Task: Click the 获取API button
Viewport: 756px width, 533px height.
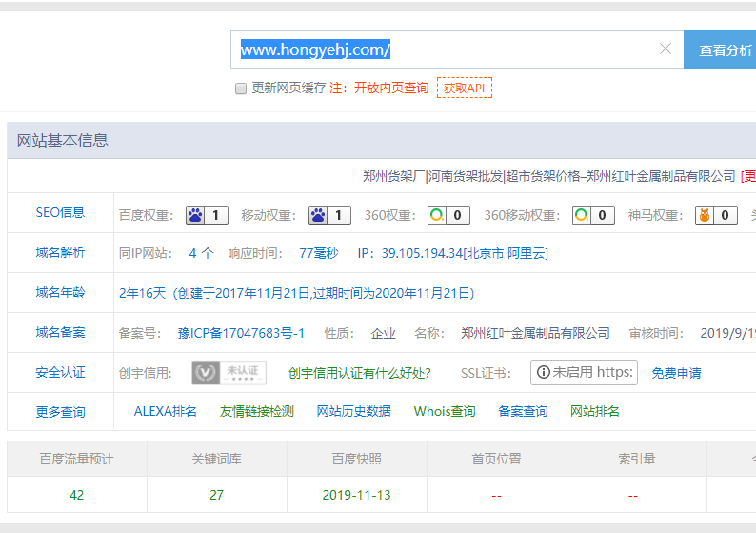Action: (465, 88)
